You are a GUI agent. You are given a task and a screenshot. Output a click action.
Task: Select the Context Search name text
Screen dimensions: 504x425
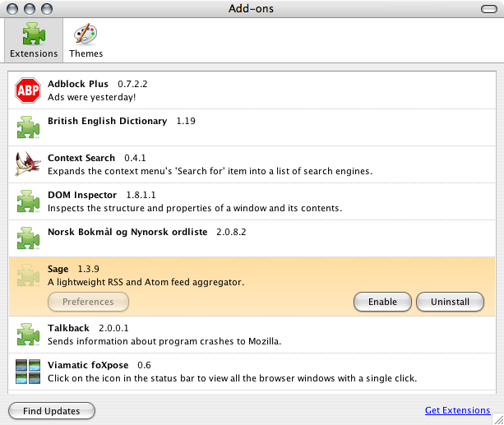81,158
